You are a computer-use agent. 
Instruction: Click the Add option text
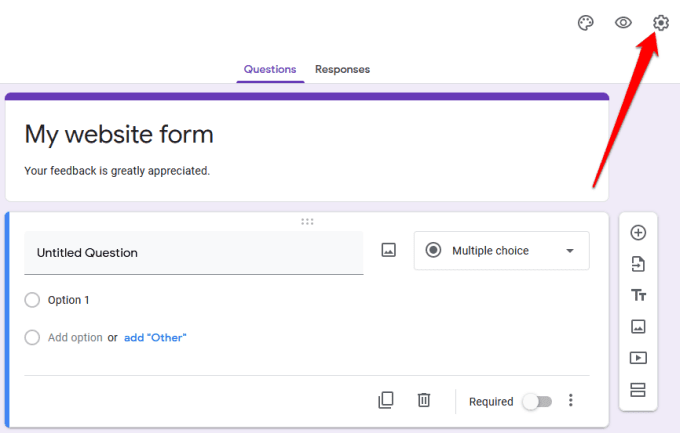coord(75,338)
